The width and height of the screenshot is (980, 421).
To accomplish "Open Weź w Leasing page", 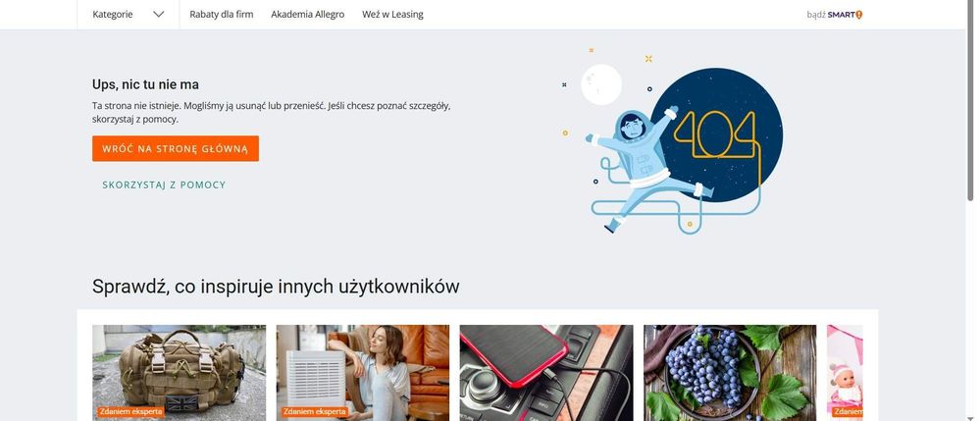I will coord(392,15).
